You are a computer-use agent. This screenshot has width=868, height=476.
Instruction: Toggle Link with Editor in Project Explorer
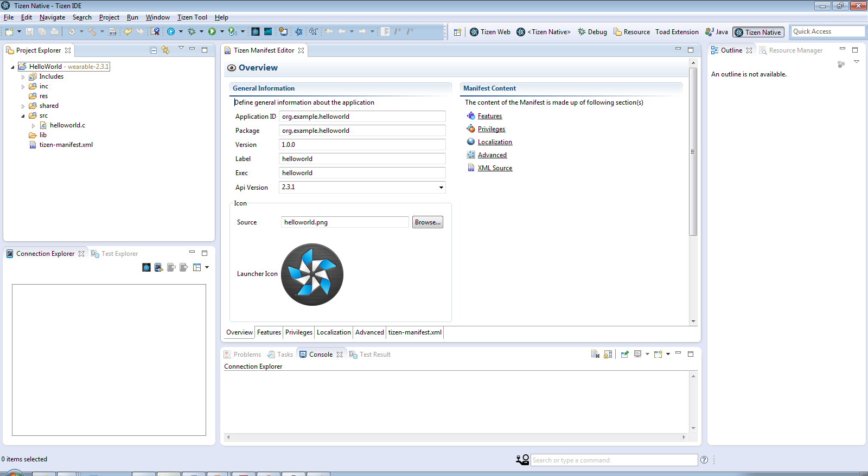165,50
